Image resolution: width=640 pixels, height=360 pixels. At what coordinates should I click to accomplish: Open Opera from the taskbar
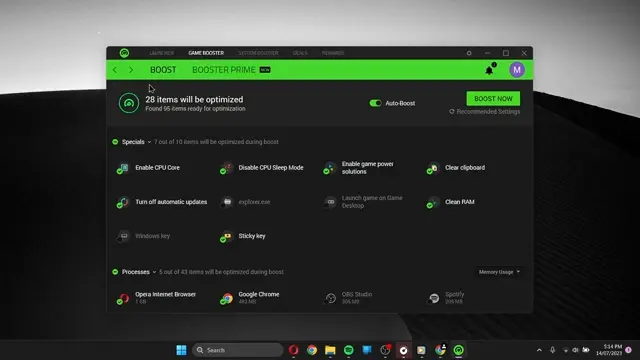[293, 350]
